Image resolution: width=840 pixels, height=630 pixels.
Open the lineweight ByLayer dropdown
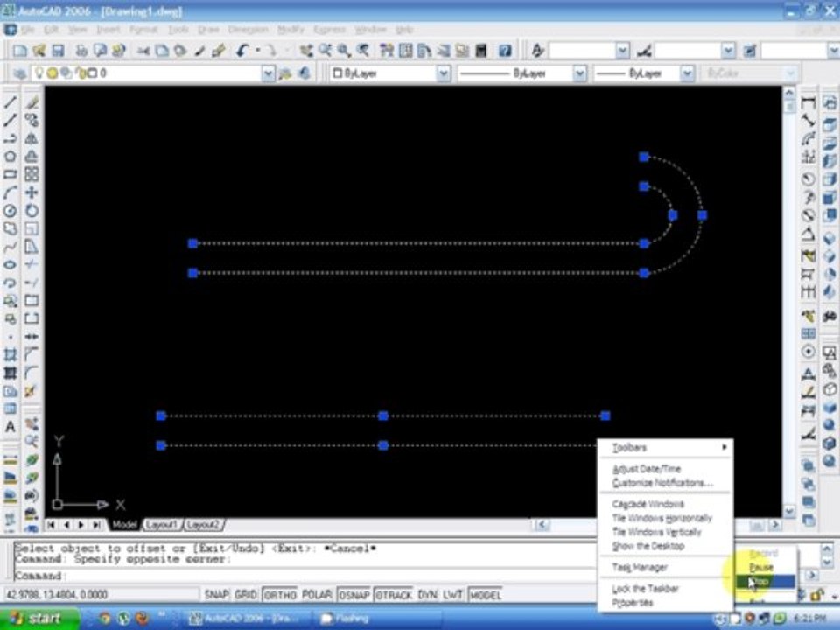pos(687,73)
